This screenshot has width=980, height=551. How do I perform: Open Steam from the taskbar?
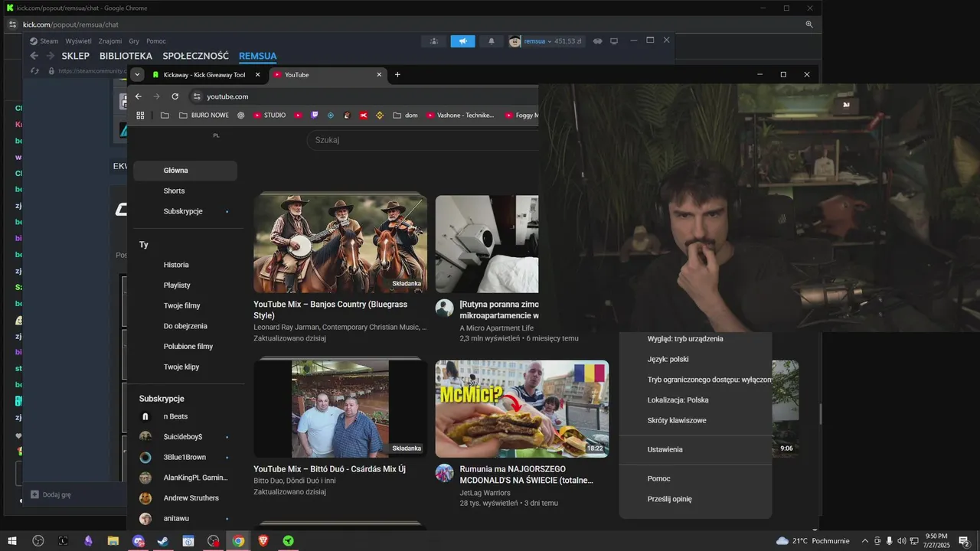(163, 541)
